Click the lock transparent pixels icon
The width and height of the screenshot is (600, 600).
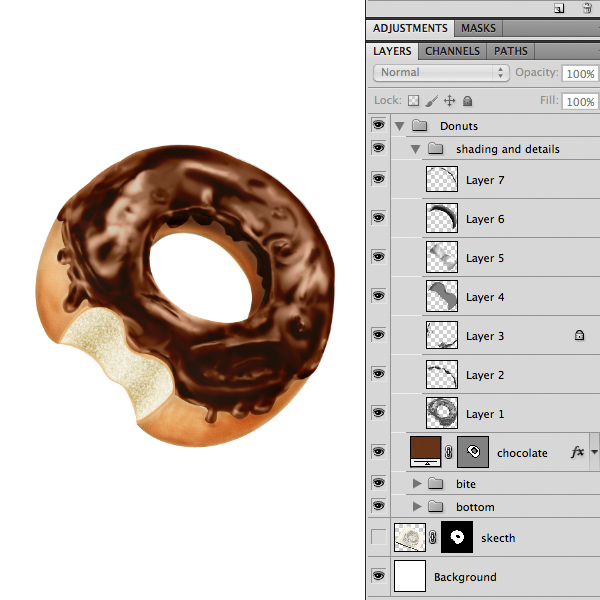[x=413, y=101]
